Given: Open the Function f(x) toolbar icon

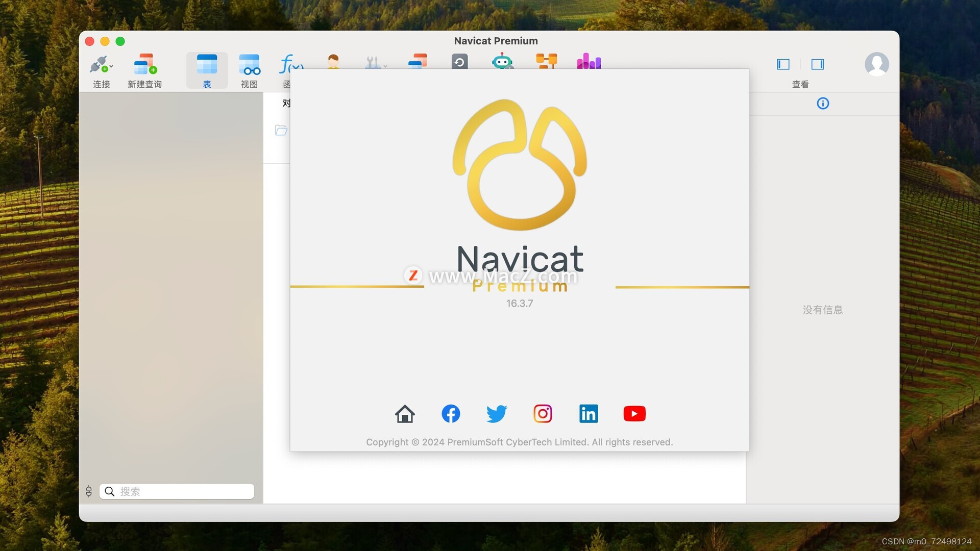Looking at the screenshot, I should click(290, 64).
